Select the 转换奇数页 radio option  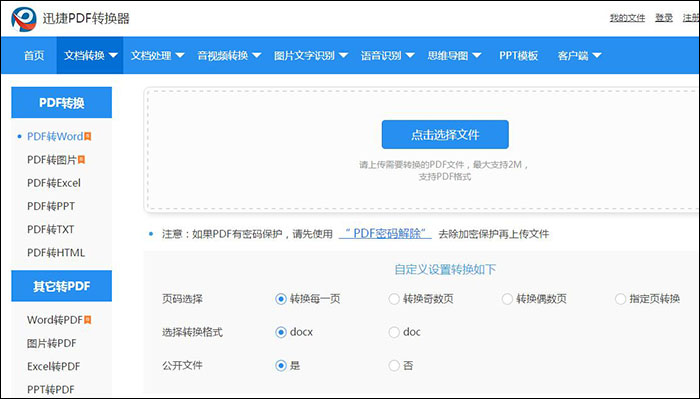coord(394,299)
